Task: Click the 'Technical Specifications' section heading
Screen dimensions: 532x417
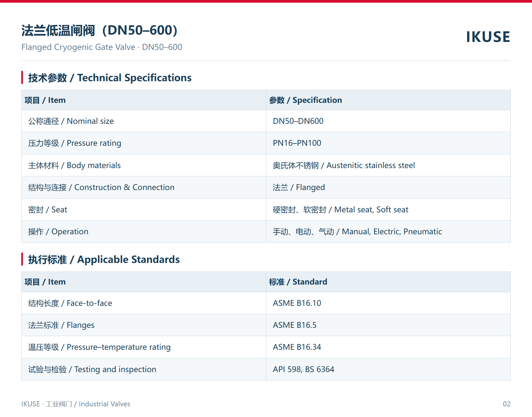Action: [110, 78]
